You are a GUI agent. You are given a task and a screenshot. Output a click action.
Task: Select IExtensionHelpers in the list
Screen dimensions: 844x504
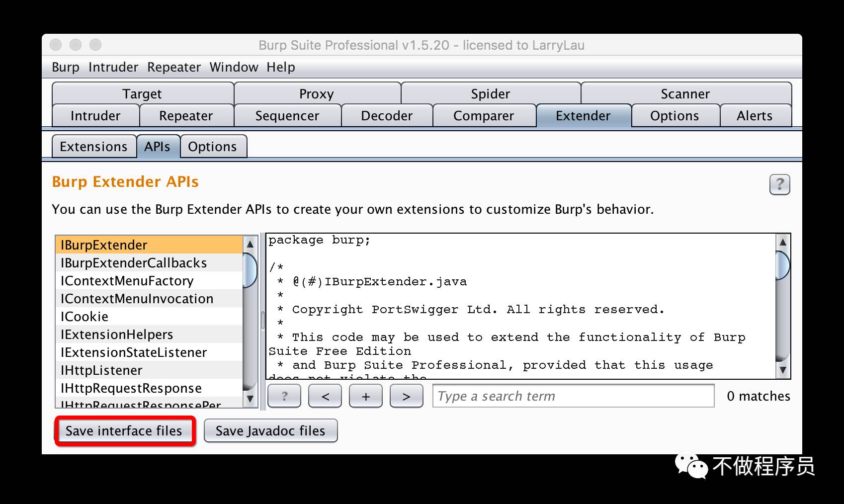pos(149,335)
